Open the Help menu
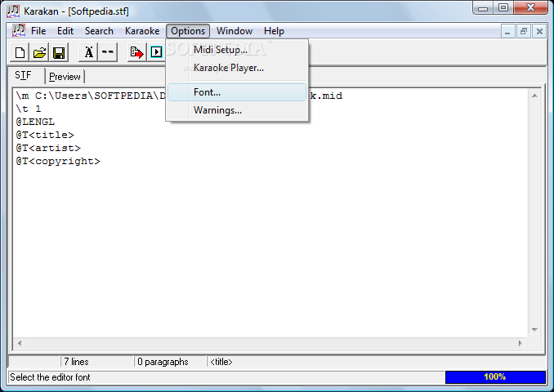 [274, 31]
